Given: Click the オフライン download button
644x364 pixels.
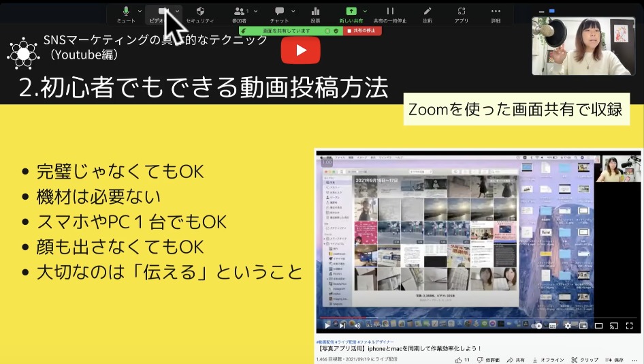Looking at the screenshot, I should pyautogui.click(x=548, y=360).
